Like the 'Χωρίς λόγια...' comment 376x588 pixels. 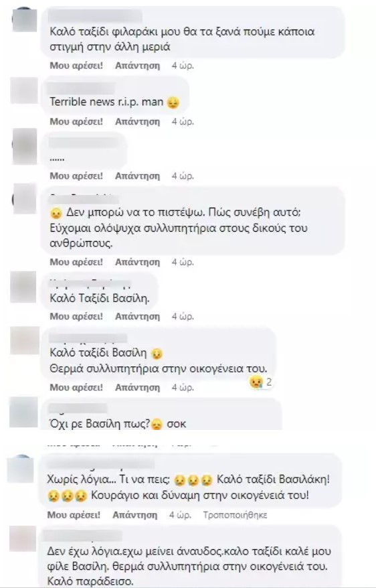click(74, 515)
